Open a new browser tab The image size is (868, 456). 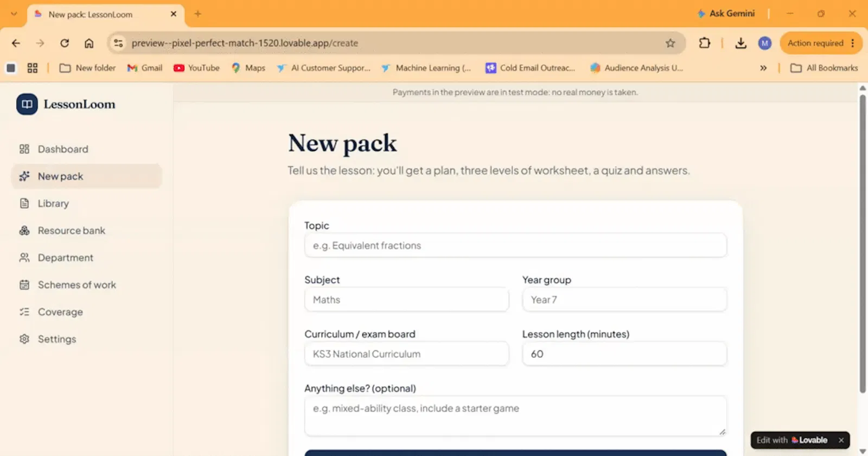click(197, 14)
